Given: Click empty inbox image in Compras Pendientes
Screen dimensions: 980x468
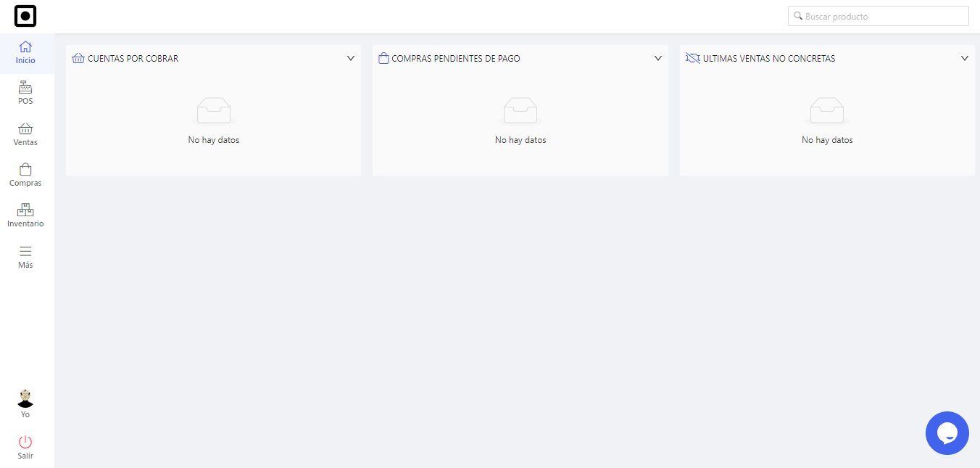Looking at the screenshot, I should [520, 111].
